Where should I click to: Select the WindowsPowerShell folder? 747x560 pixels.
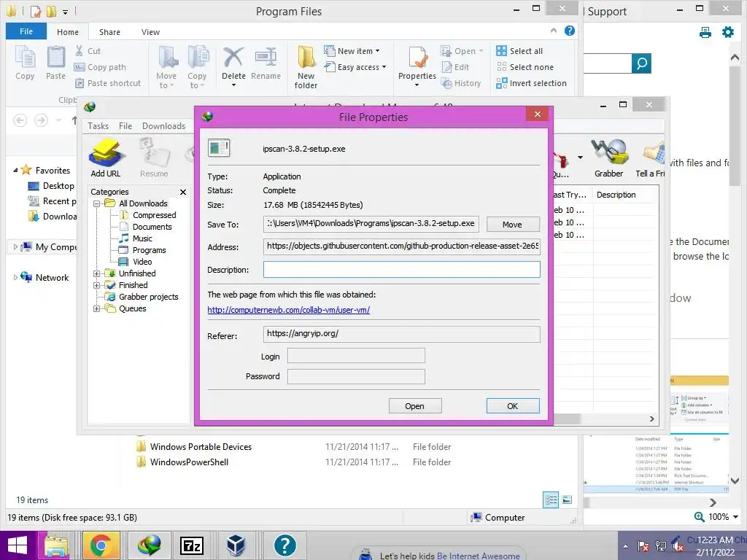[189, 462]
